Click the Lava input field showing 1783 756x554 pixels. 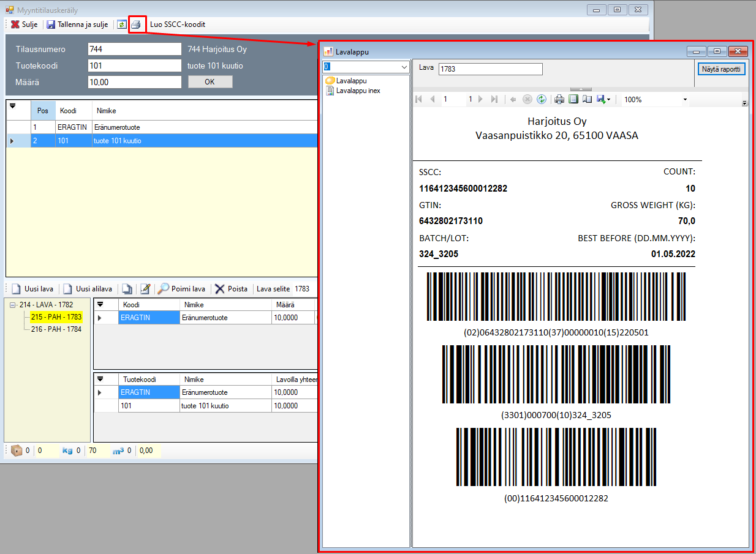click(491, 69)
